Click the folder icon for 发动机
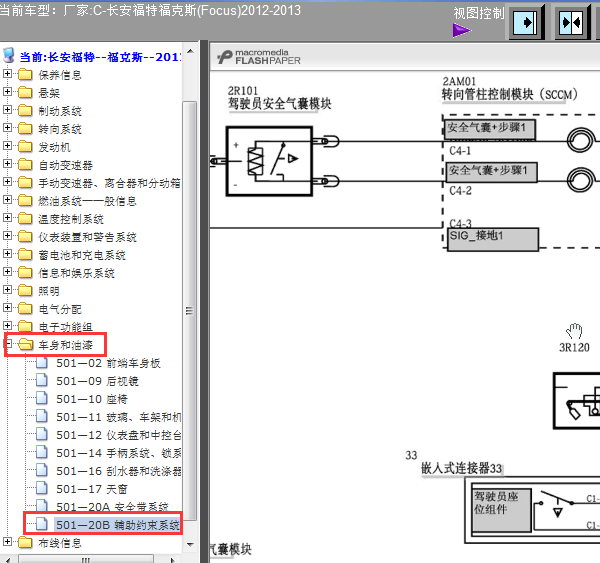600x563 pixels. point(25,147)
